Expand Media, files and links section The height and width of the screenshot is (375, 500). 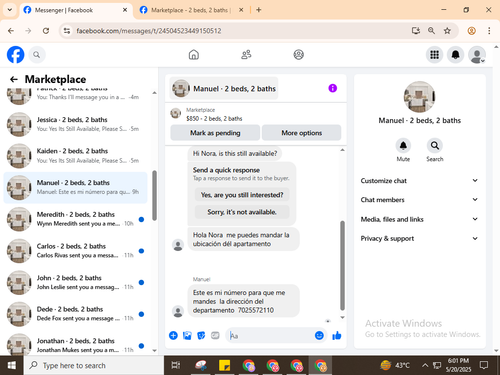[419, 219]
